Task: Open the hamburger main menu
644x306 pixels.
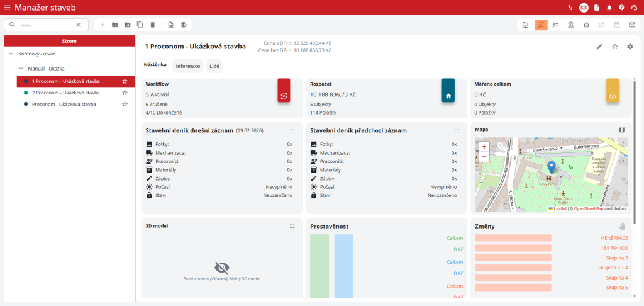Action: [x=7, y=8]
